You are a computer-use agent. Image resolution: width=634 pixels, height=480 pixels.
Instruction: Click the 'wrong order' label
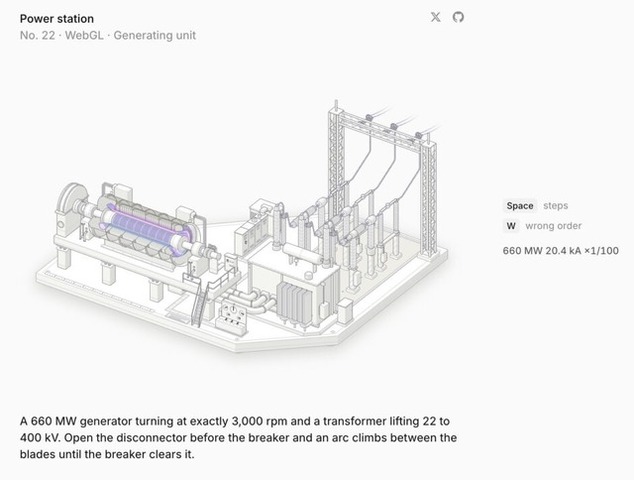pyautogui.click(x=553, y=226)
